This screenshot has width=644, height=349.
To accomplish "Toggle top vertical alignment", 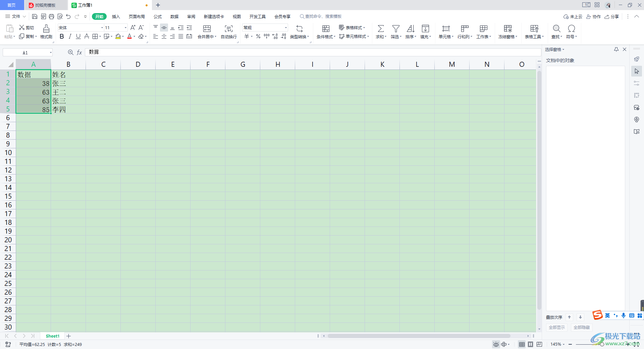I will click(x=156, y=28).
